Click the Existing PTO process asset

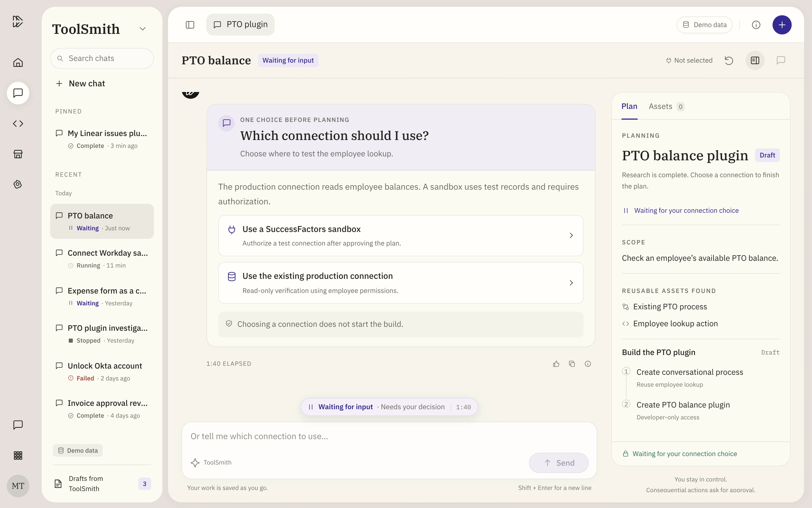click(664, 307)
